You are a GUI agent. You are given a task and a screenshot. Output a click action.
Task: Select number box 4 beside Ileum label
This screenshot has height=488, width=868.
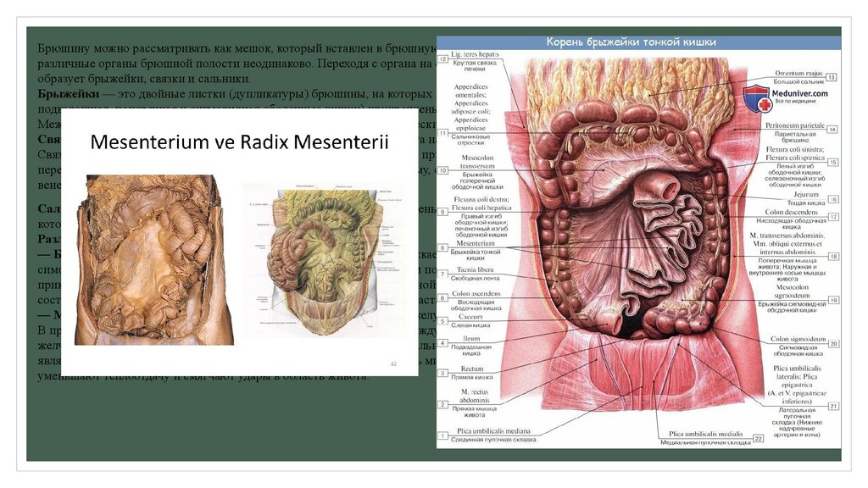click(442, 342)
